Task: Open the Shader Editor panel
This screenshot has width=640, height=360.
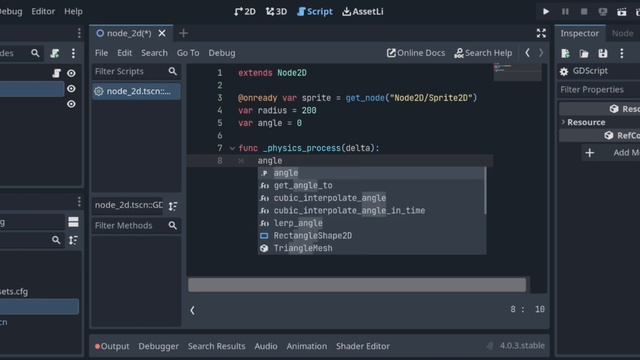Action: (362, 346)
